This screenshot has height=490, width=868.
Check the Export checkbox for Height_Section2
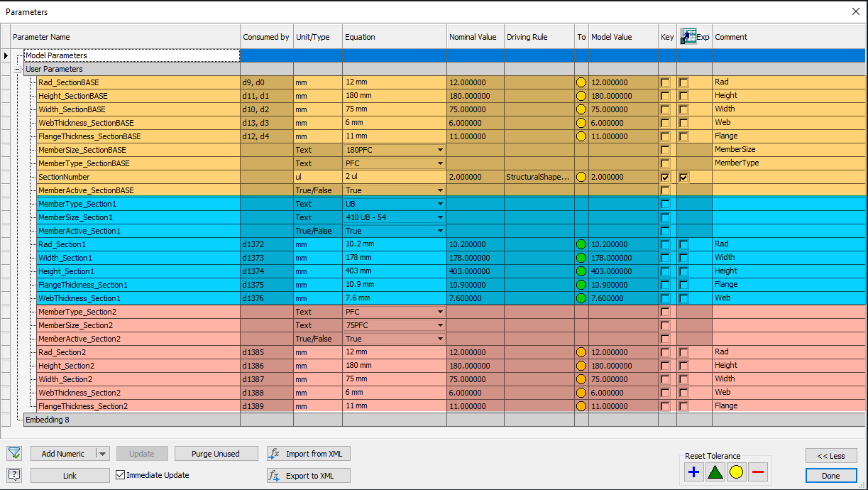pos(683,365)
